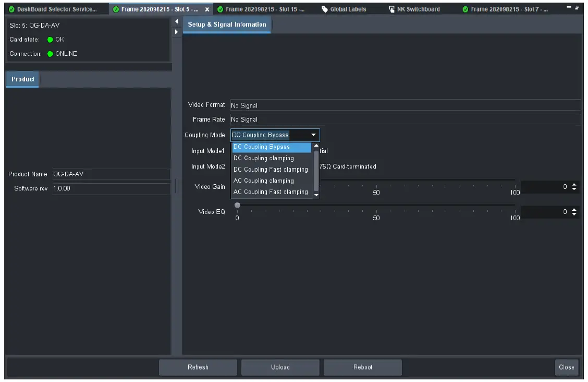Click the Reboot button
The width and height of the screenshot is (588, 382).
[x=363, y=367]
